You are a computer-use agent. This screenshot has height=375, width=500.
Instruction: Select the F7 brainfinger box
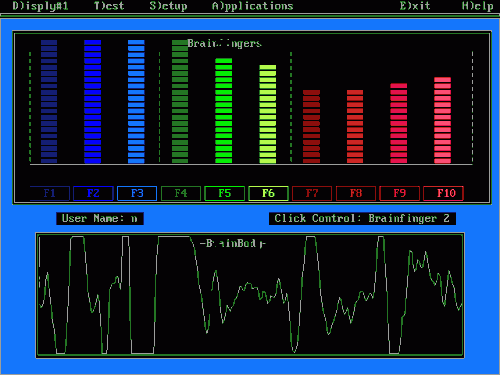pos(312,193)
